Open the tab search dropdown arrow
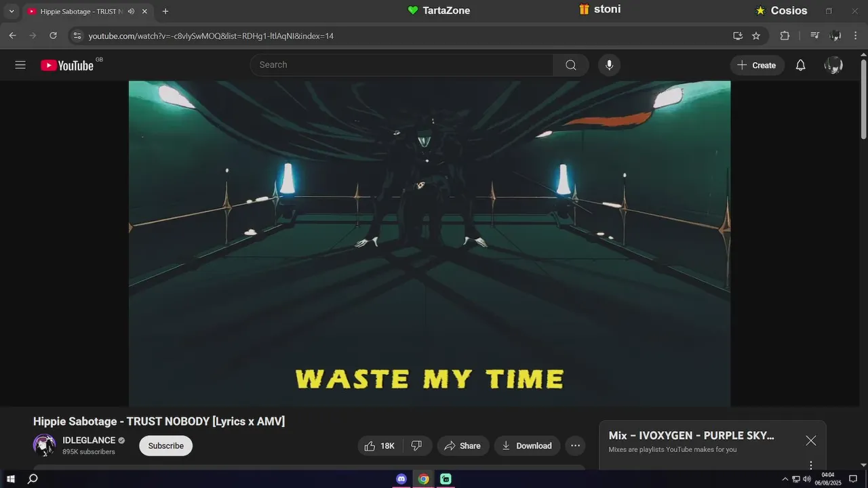Image resolution: width=868 pixels, height=488 pixels. (12, 12)
